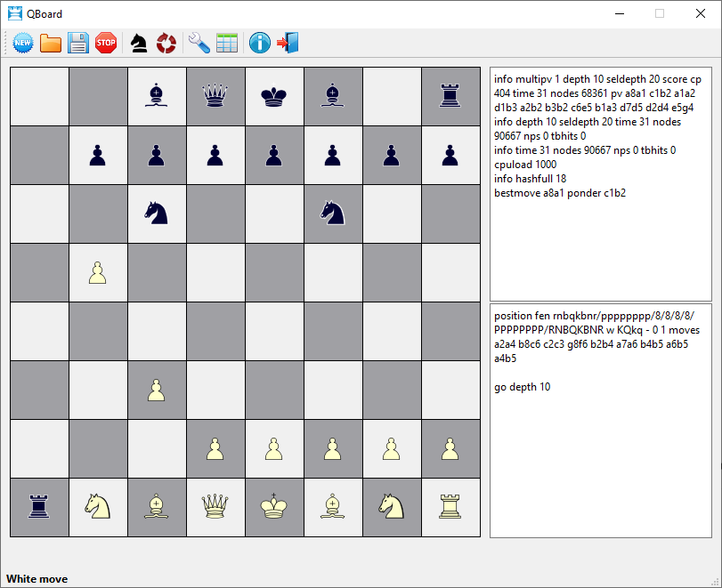Select the black bishop on f8
722x588 pixels.
pyautogui.click(x=332, y=96)
